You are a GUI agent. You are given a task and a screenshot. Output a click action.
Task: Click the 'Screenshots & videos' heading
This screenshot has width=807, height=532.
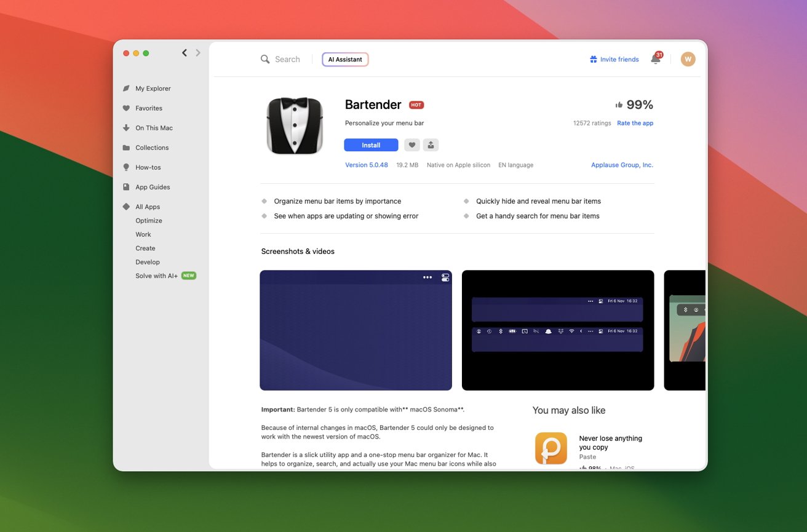click(298, 252)
